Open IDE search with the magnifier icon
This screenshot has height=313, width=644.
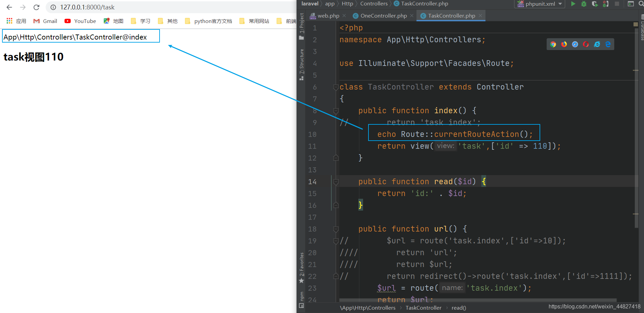641,4
